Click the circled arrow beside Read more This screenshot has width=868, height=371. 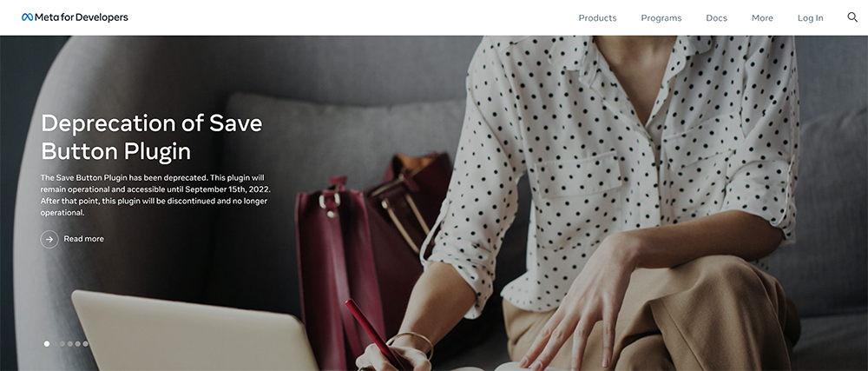coord(49,239)
